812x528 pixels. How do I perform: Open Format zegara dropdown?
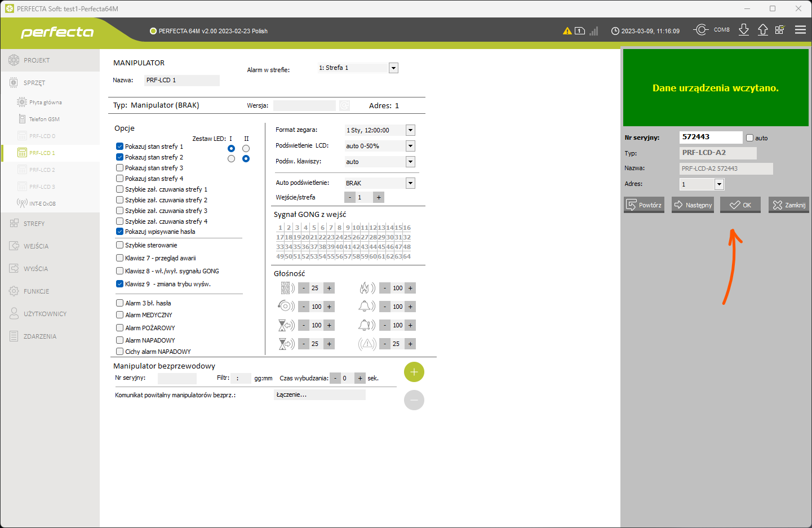tap(410, 130)
